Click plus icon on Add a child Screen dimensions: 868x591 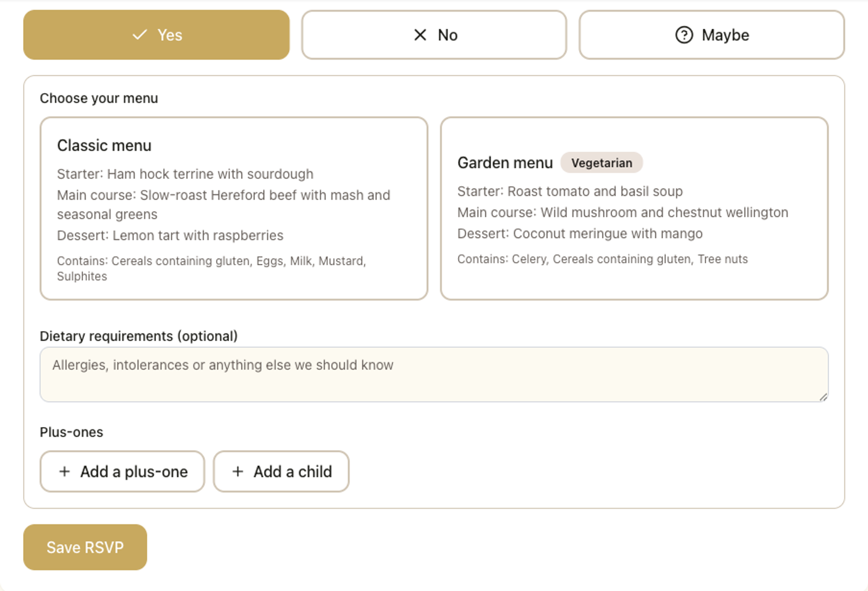[x=238, y=471]
